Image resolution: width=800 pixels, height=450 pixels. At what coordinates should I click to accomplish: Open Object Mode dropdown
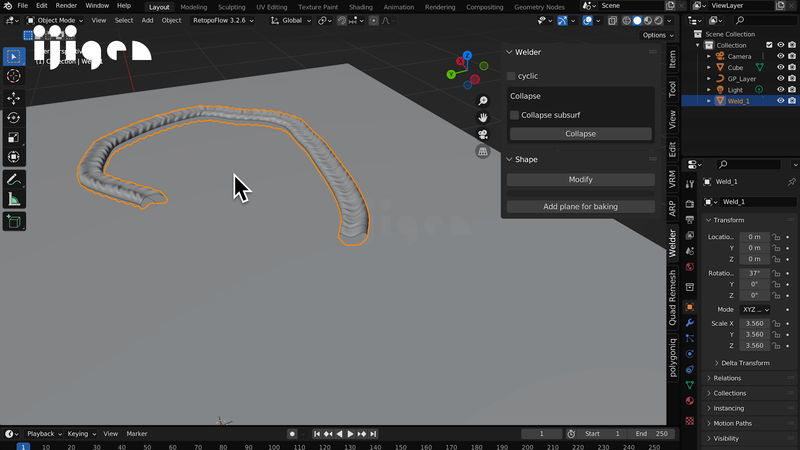coord(55,20)
